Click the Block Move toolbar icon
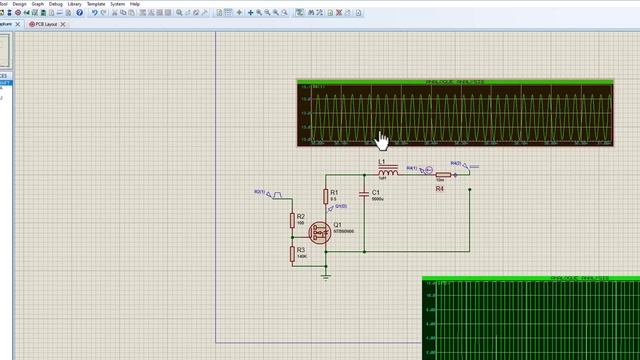The image size is (640, 360). point(151,13)
